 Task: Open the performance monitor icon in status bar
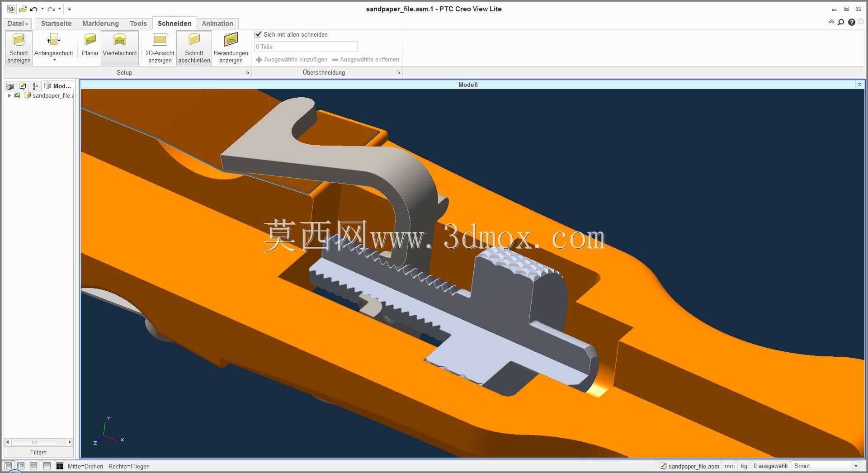coord(60,466)
